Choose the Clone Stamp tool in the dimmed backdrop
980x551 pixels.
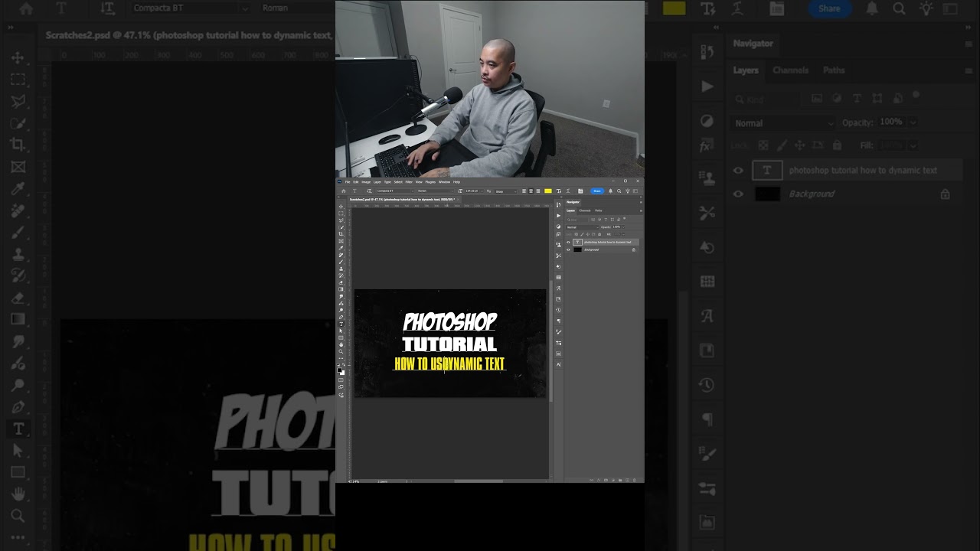click(x=18, y=254)
